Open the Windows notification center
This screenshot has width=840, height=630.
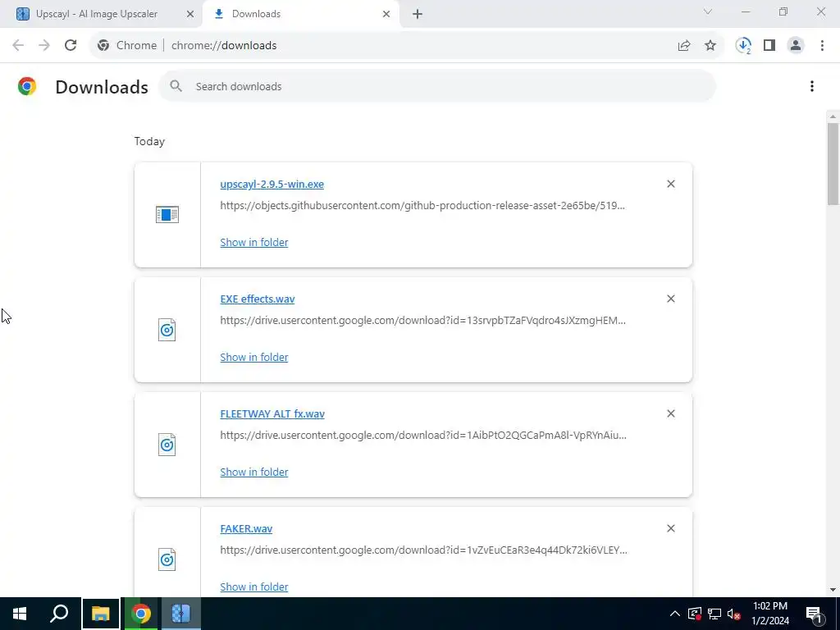(x=814, y=614)
